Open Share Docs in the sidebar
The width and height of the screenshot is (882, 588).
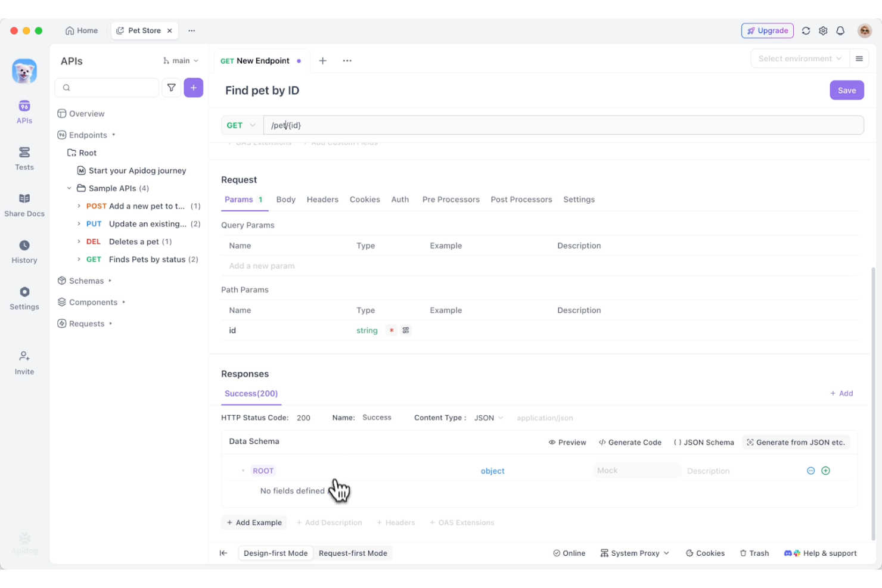tap(24, 204)
